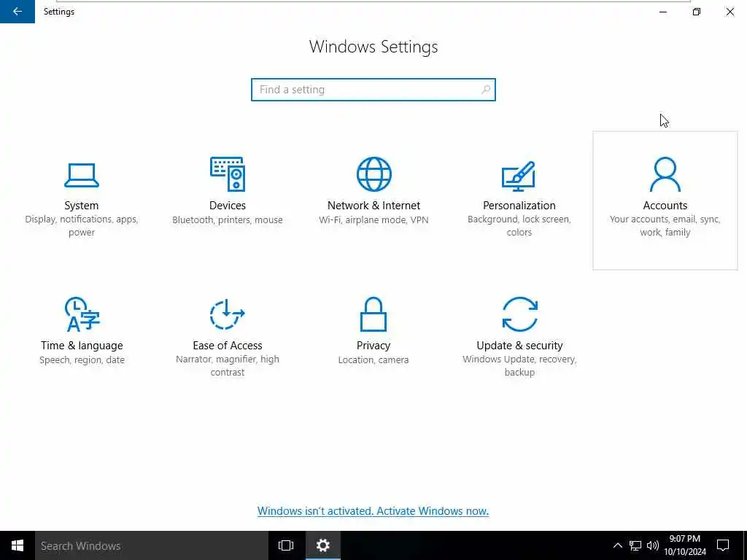Click the Update & security label
The width and height of the screenshot is (747, 560).
click(519, 345)
